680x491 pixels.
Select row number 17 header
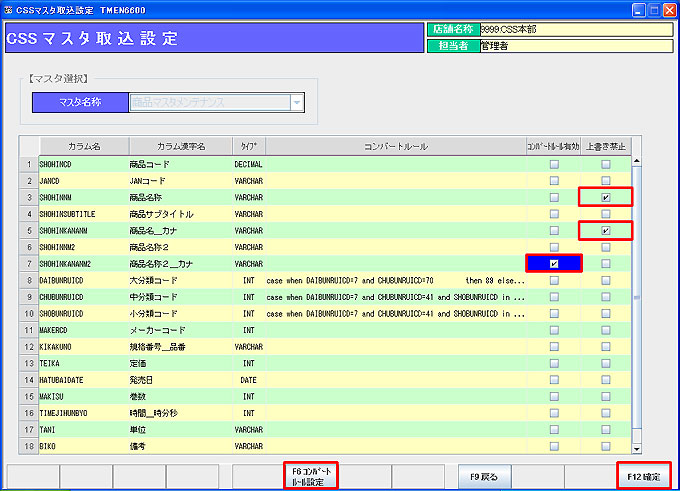click(29, 430)
